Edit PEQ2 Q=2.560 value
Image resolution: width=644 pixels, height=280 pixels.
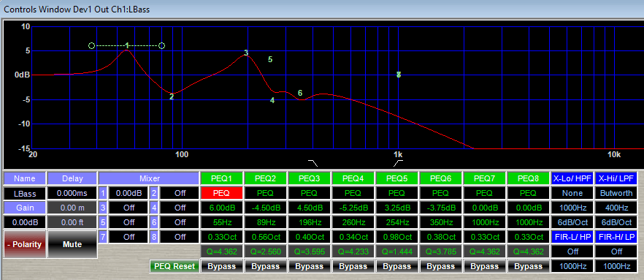(265, 251)
